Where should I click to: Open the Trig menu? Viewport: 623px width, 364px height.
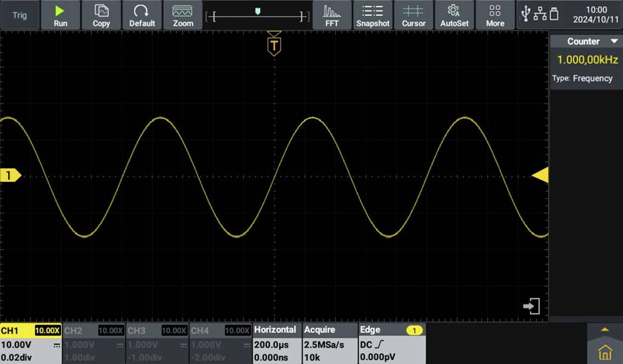pyautogui.click(x=19, y=15)
